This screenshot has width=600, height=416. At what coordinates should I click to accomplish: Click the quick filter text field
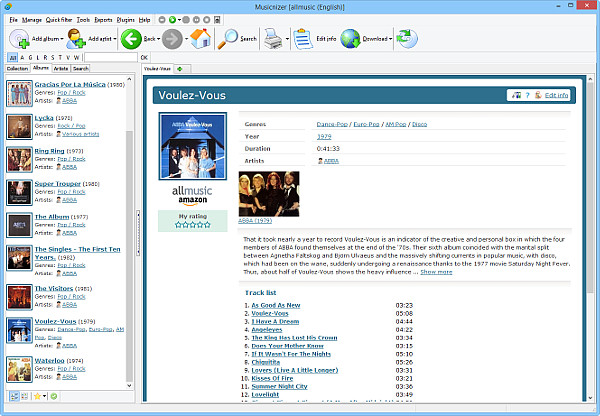(111, 58)
